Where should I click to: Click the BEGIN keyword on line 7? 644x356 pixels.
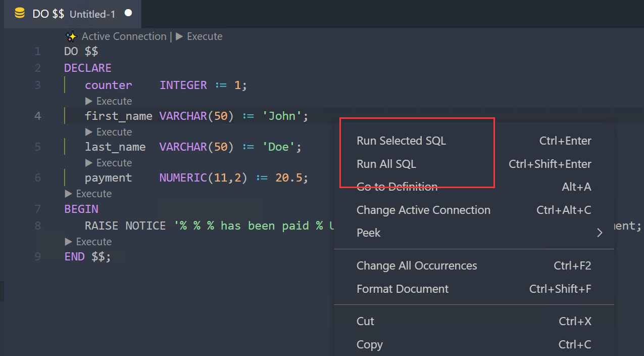point(81,209)
